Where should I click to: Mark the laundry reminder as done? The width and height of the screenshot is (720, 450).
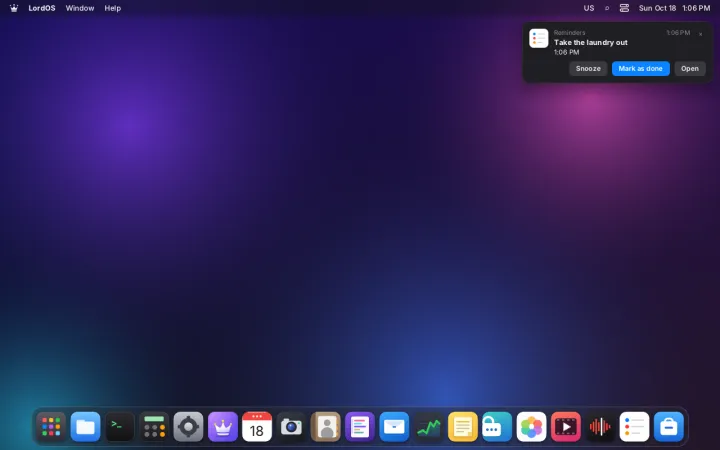coord(641,68)
